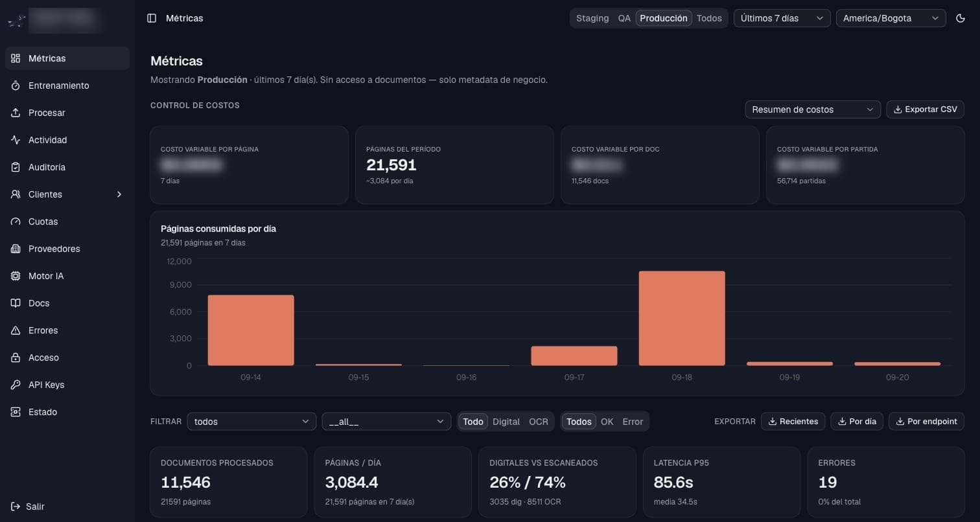This screenshot has width=980, height=522.
Task: Click the Documentos Procesados card
Action: coord(229,482)
